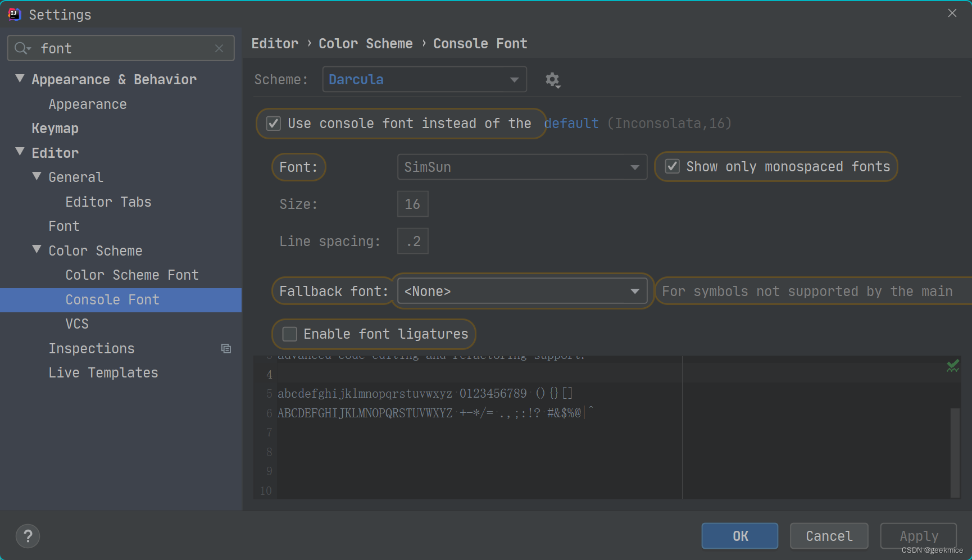Enable font ligatures checkbox
Viewport: 972px width, 560px height.
(x=289, y=334)
